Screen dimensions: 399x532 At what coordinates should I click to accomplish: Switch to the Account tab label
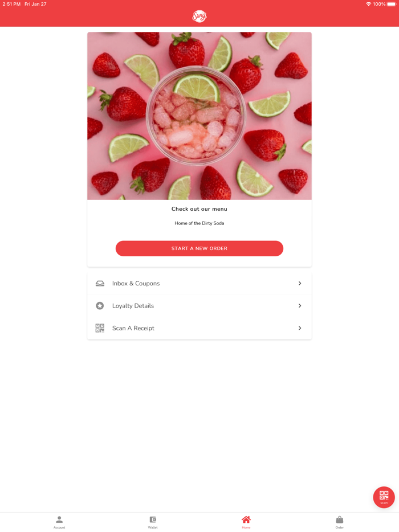pos(59,527)
